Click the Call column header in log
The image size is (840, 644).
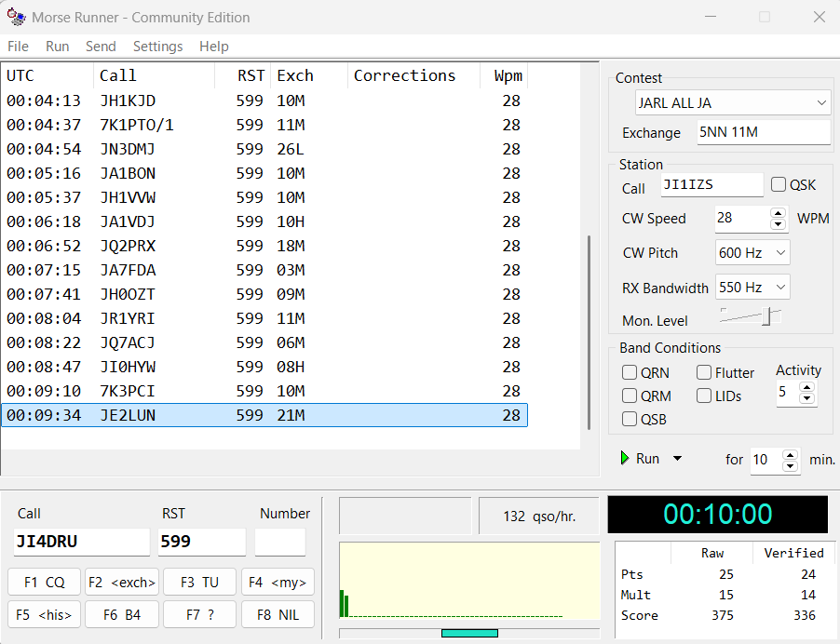coord(155,75)
